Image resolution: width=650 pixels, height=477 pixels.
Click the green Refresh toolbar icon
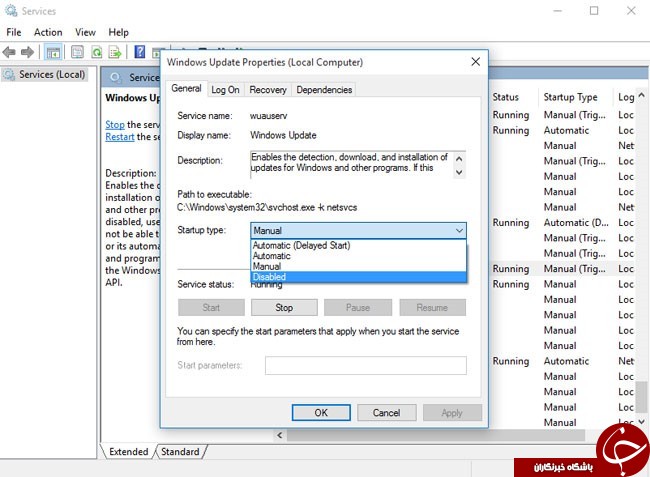[97, 52]
